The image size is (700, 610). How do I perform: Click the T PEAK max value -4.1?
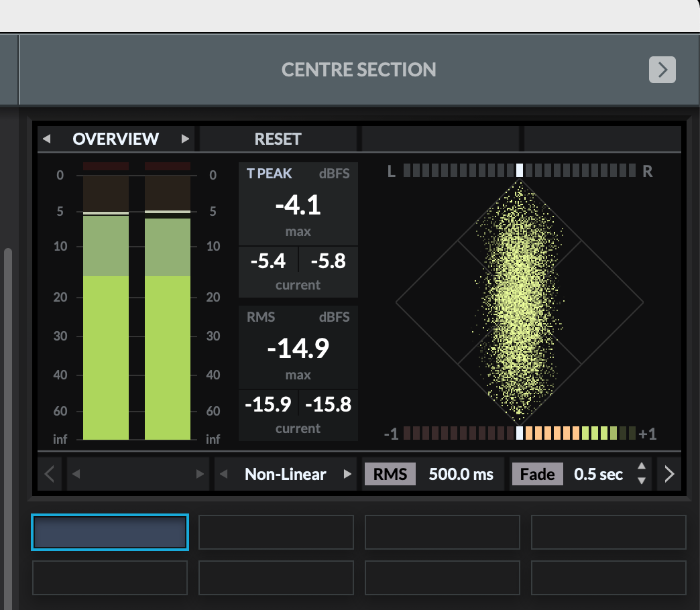(x=298, y=205)
